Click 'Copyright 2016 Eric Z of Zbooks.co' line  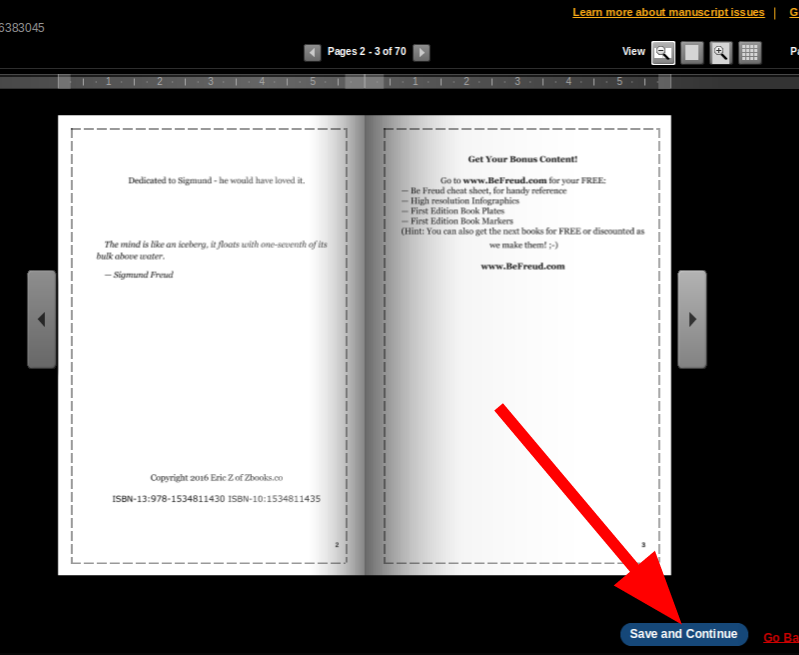[x=217, y=478]
